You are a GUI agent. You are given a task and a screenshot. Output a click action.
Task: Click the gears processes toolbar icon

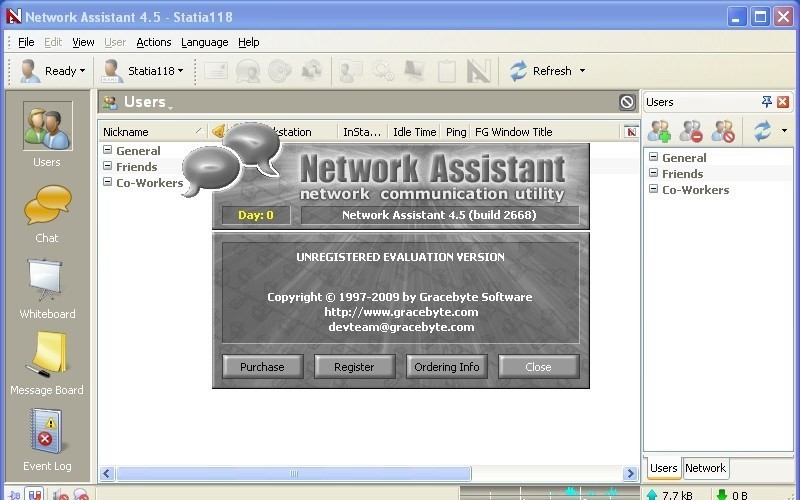pos(383,71)
